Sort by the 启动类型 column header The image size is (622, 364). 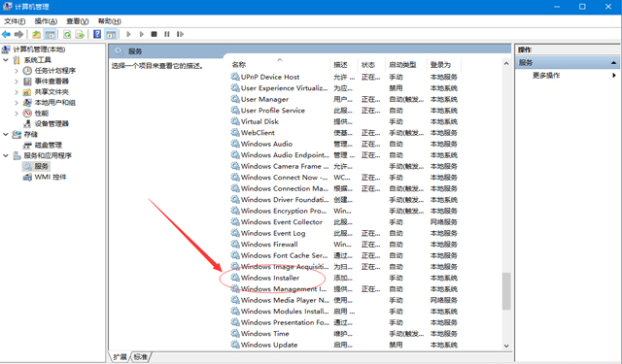[x=402, y=65]
